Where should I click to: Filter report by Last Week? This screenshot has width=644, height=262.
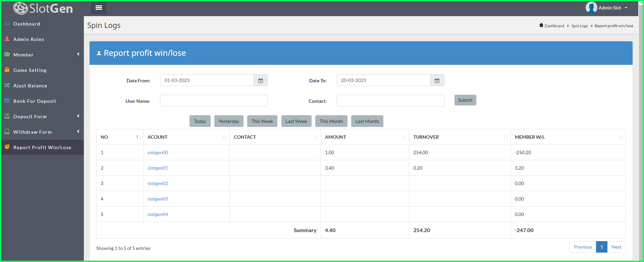297,121
